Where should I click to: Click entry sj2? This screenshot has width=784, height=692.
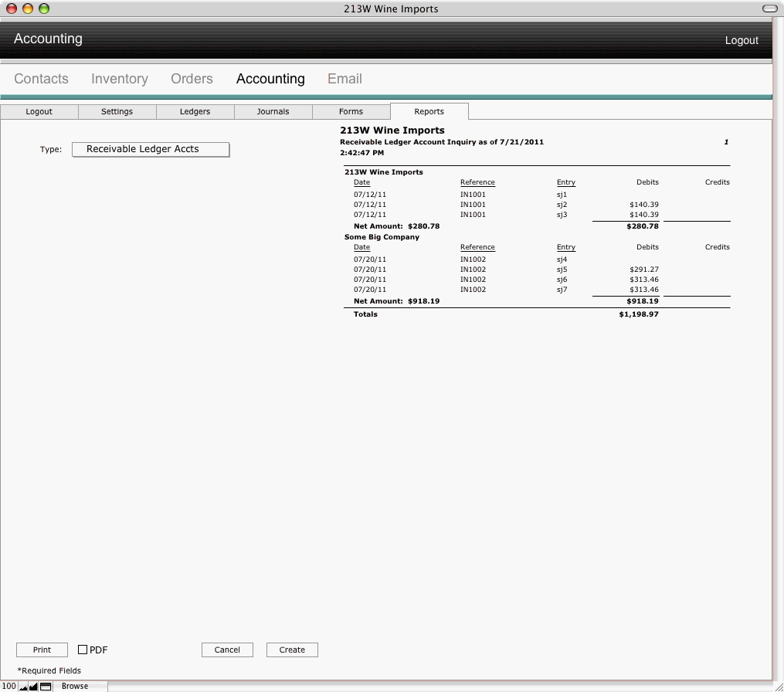562,205
